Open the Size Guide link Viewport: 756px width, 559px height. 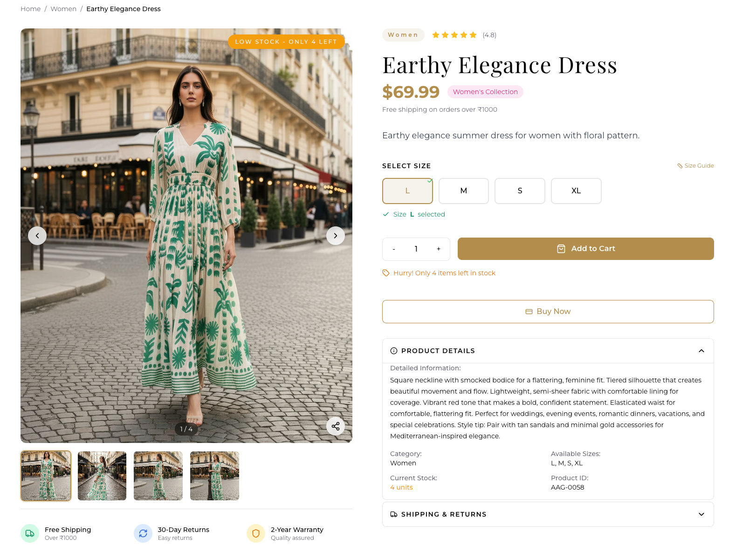tap(696, 166)
